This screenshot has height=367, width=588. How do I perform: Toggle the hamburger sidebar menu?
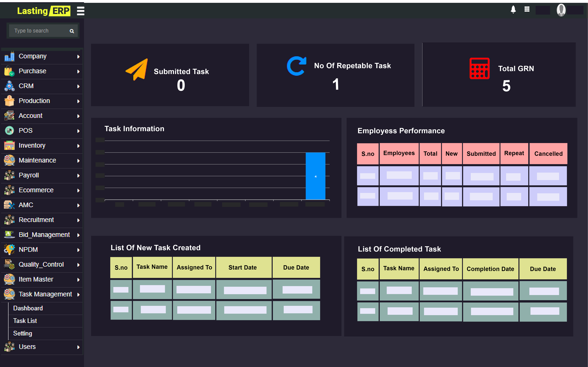click(80, 11)
